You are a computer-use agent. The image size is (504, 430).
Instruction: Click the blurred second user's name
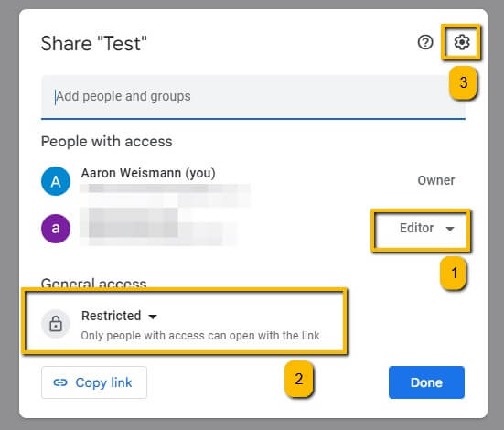tap(133, 222)
